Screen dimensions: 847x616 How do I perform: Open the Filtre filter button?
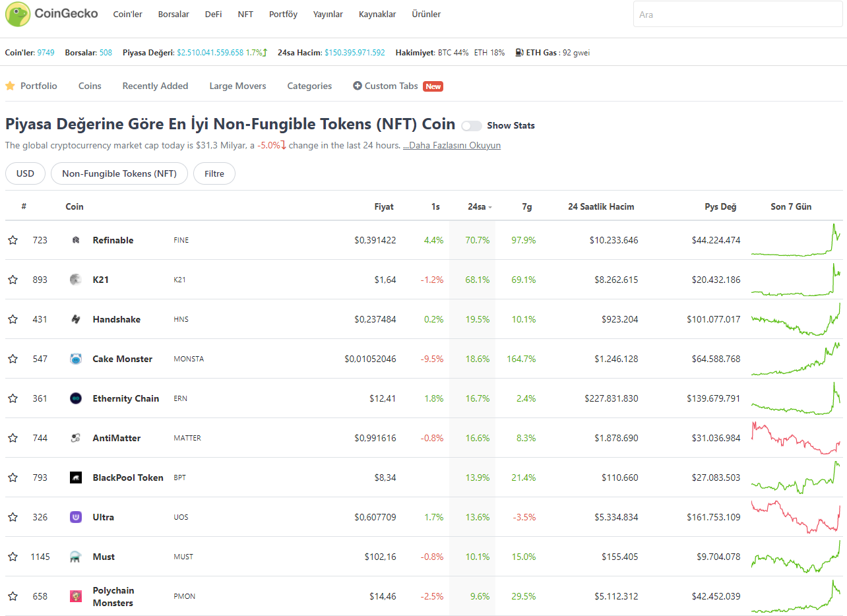[x=214, y=173]
